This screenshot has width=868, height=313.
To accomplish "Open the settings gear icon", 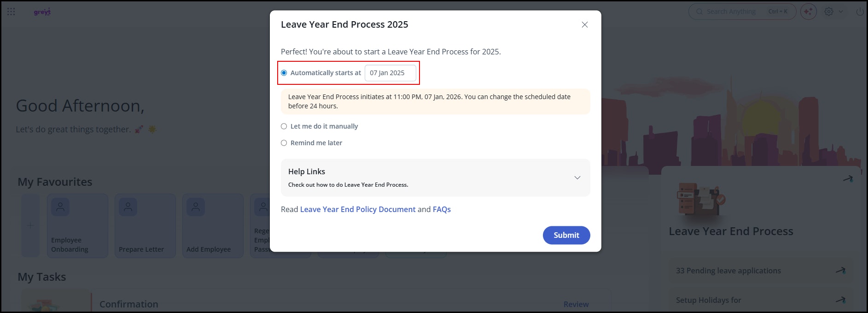I will [x=829, y=12].
